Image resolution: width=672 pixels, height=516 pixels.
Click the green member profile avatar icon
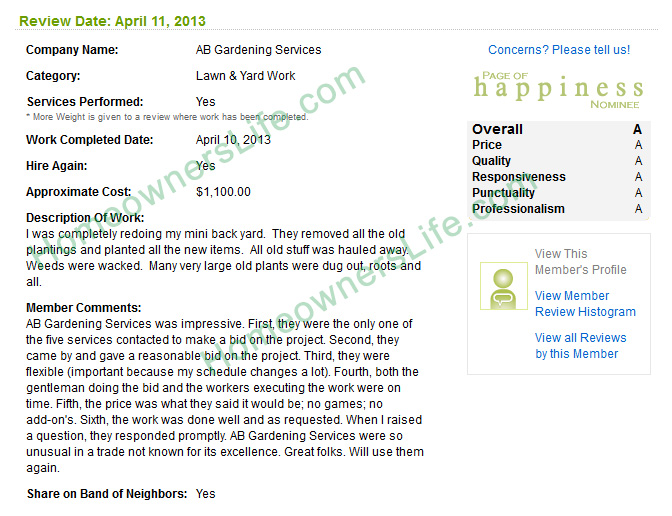click(x=504, y=286)
